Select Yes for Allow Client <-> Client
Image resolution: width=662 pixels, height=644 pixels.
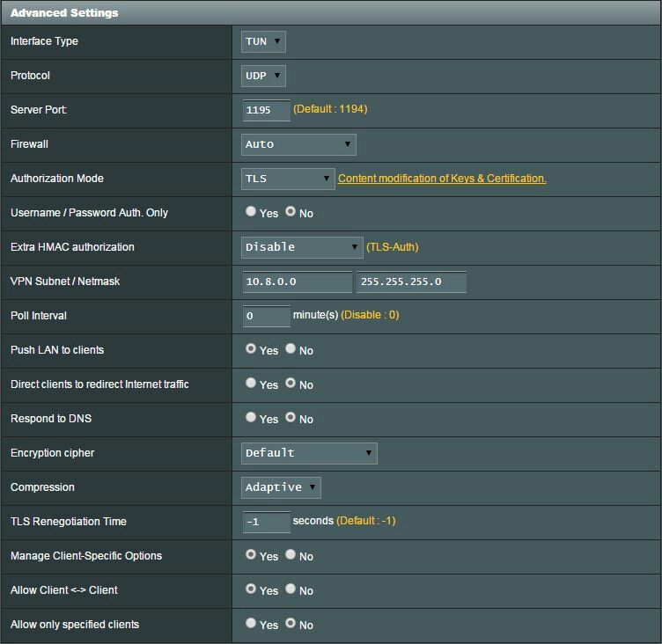click(x=251, y=589)
